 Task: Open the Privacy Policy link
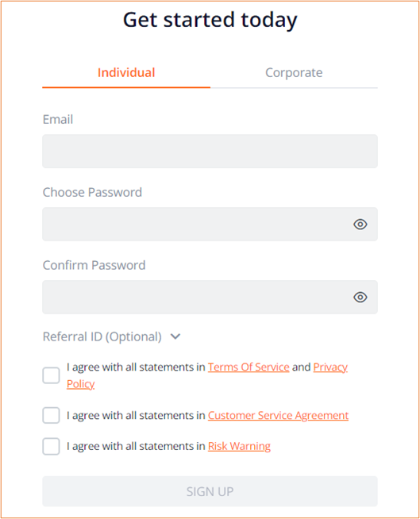click(330, 367)
